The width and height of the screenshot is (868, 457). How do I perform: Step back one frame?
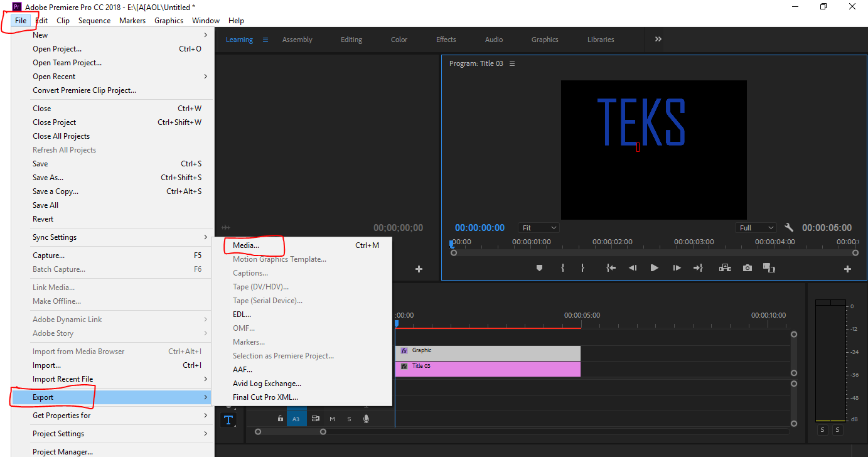pyautogui.click(x=633, y=268)
